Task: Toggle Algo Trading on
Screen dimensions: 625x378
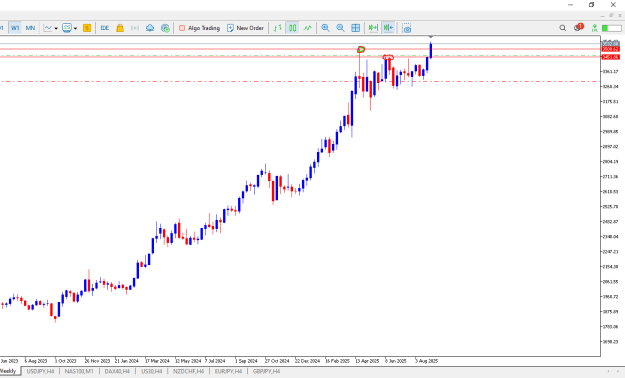Action: click(199, 28)
